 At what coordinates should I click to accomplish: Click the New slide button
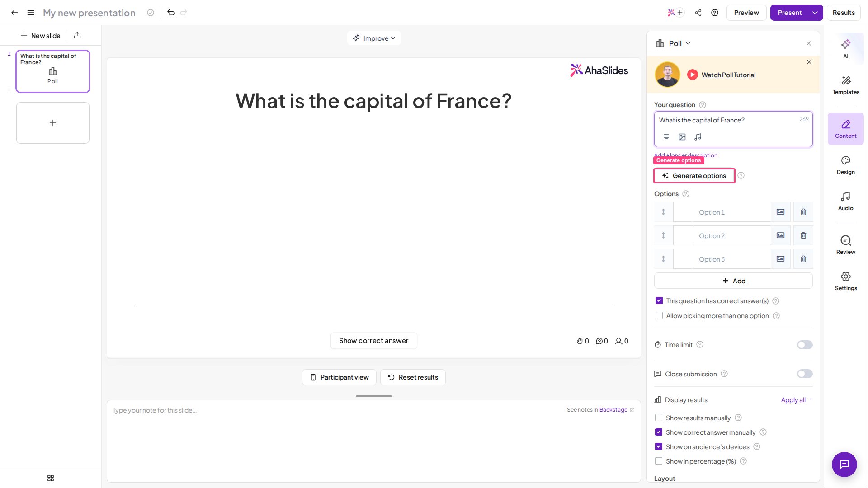(x=40, y=35)
